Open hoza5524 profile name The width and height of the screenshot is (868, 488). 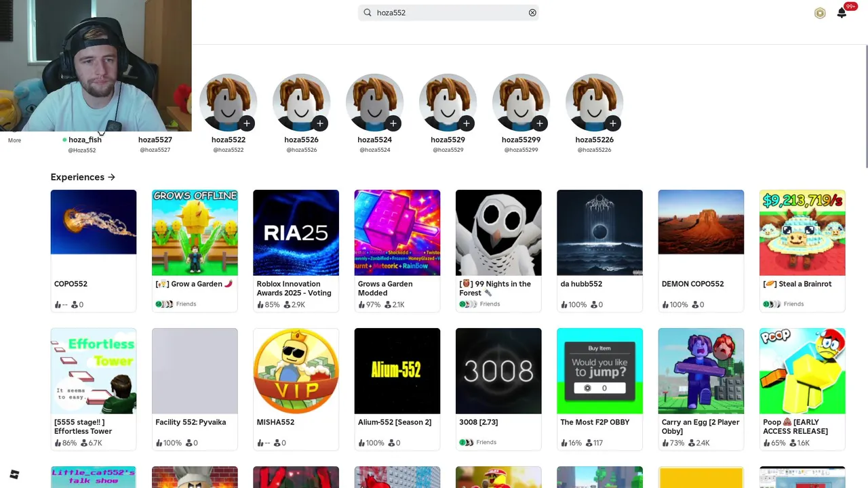tap(374, 140)
